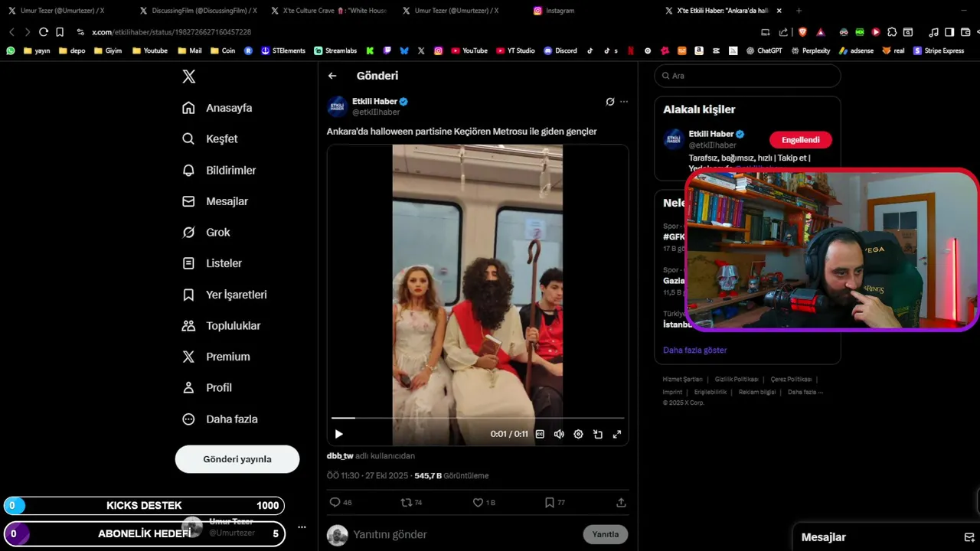Click the dbb_tw source link
This screenshot has height=551, width=980.
pos(340,455)
